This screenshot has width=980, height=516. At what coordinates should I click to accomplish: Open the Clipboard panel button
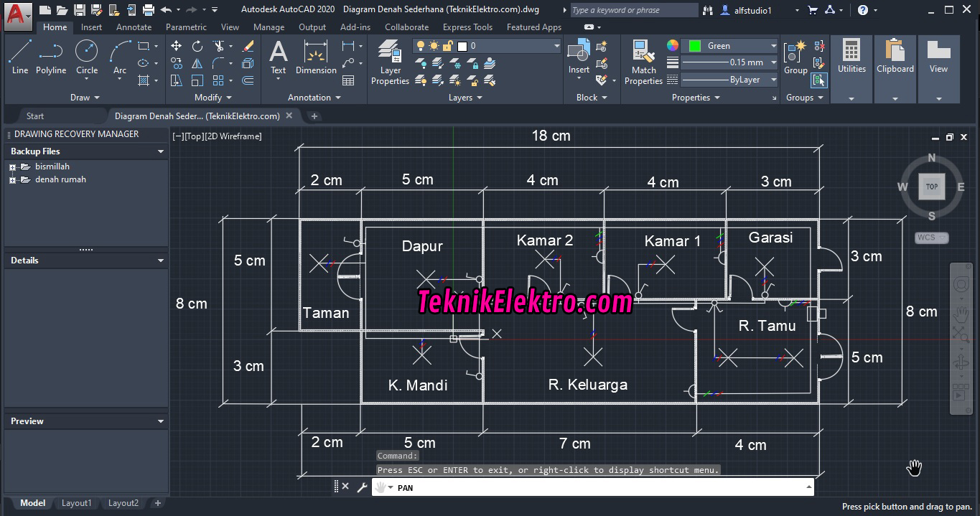(x=895, y=69)
